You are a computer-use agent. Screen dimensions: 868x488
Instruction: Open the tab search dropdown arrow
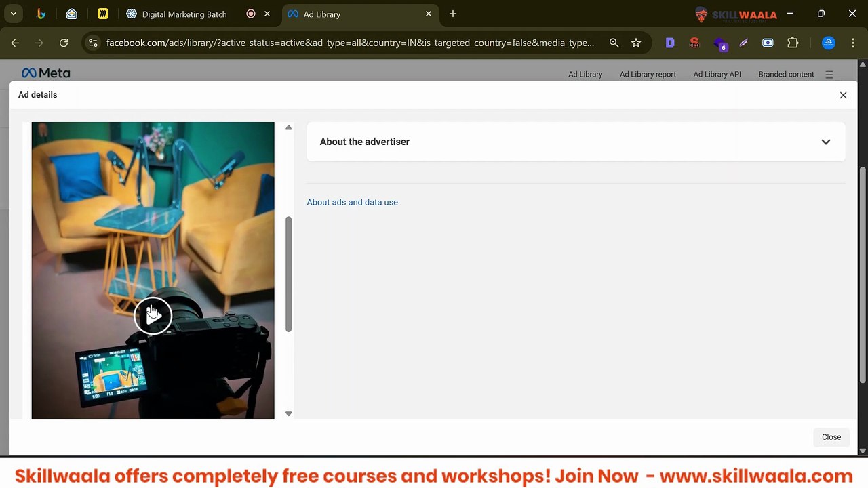tap(13, 14)
